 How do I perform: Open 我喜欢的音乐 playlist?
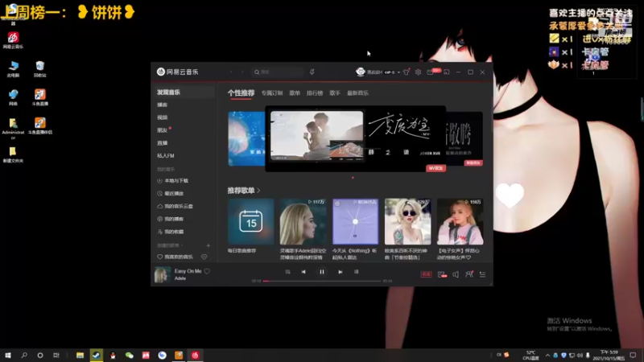[x=175, y=257]
